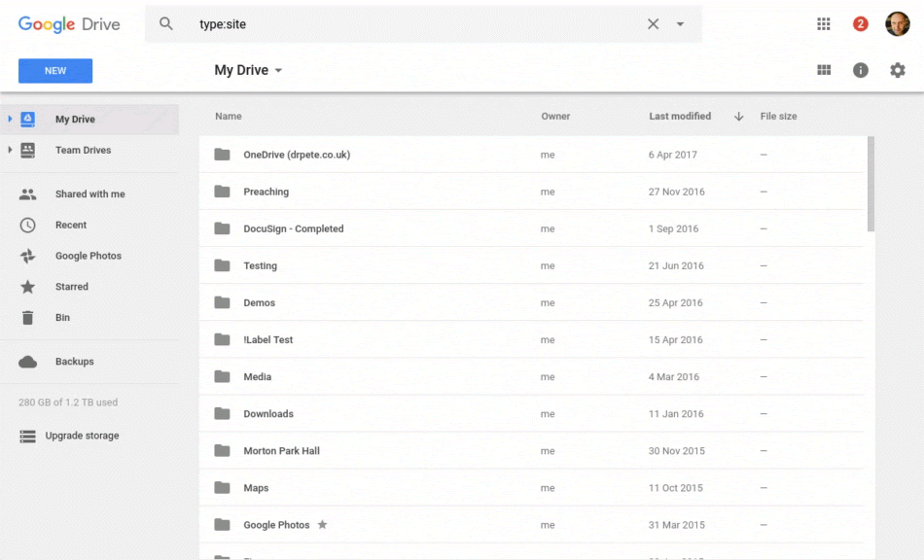Select Morton Park Hall folder
924x560 pixels.
tap(531, 451)
